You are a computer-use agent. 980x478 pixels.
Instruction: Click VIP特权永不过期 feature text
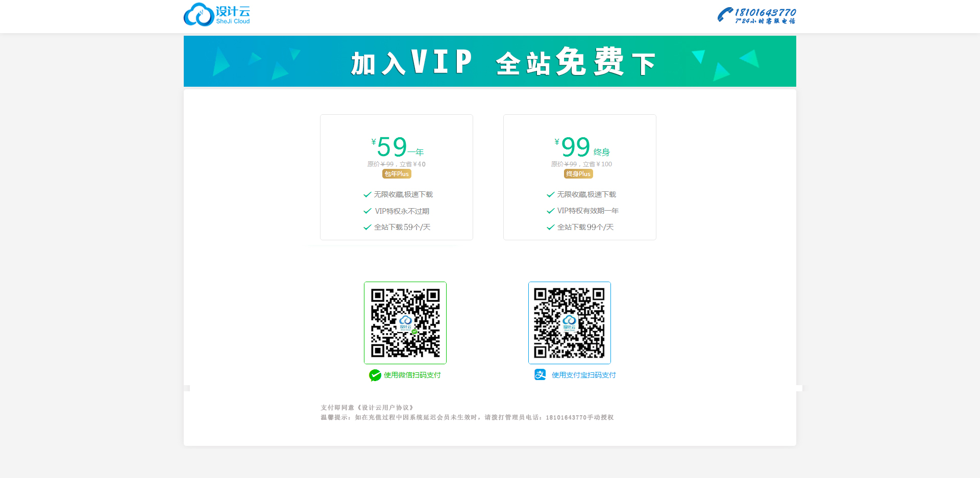click(402, 211)
